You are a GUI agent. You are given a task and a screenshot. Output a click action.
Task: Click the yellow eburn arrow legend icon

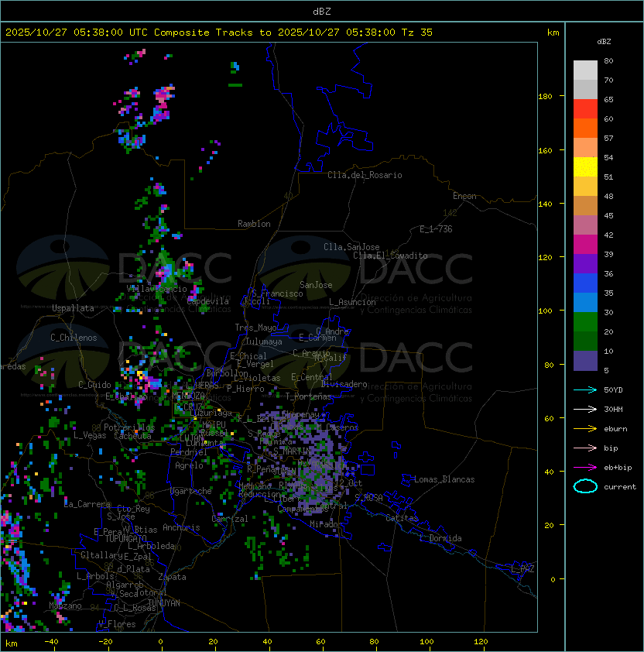585,429
